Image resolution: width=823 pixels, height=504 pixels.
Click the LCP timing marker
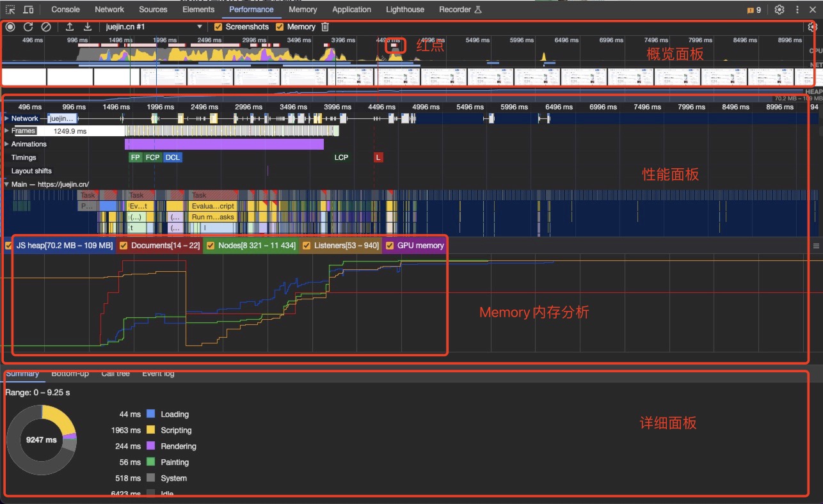[x=341, y=157]
